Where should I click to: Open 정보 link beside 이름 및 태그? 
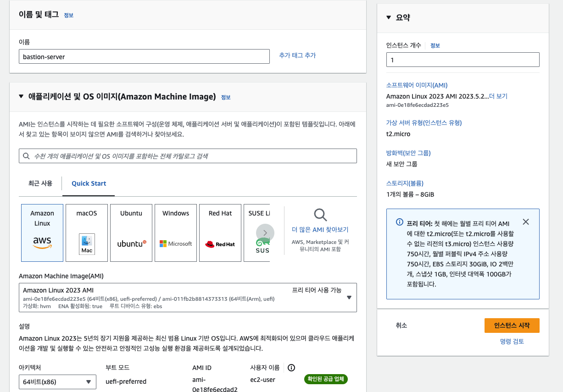click(68, 15)
